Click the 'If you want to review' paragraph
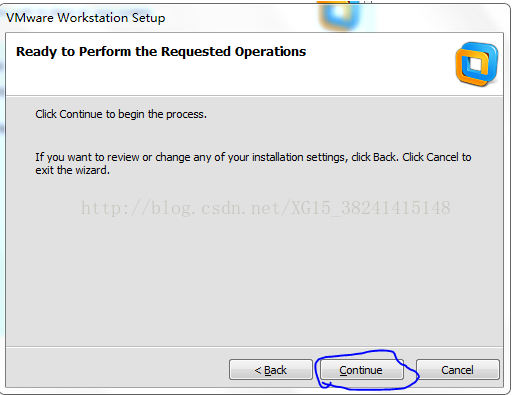Image resolution: width=512 pixels, height=395 pixels. point(253,163)
